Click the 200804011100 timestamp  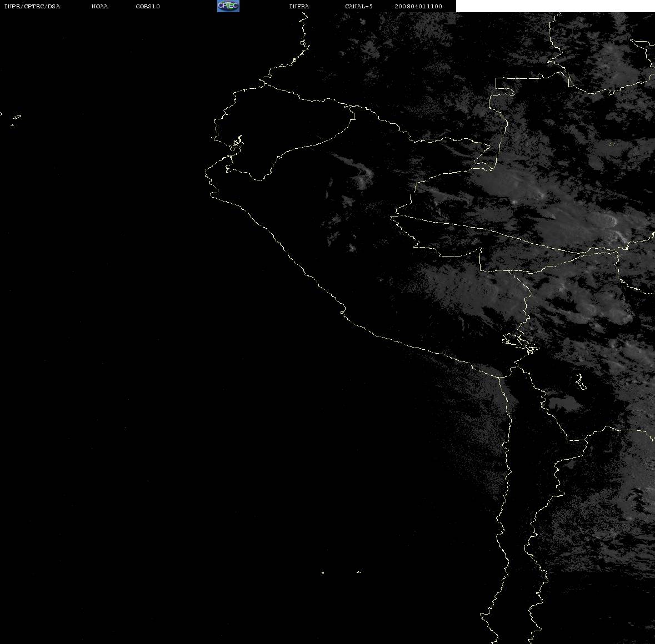(x=418, y=6)
